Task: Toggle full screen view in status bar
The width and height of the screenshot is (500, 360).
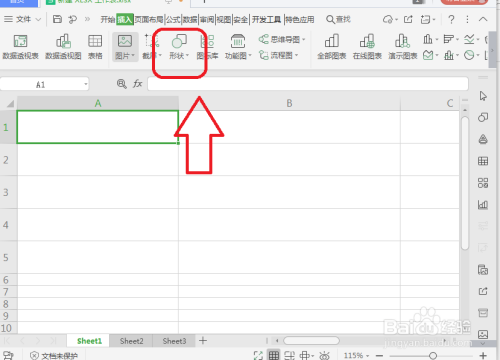Action: click(x=258, y=355)
